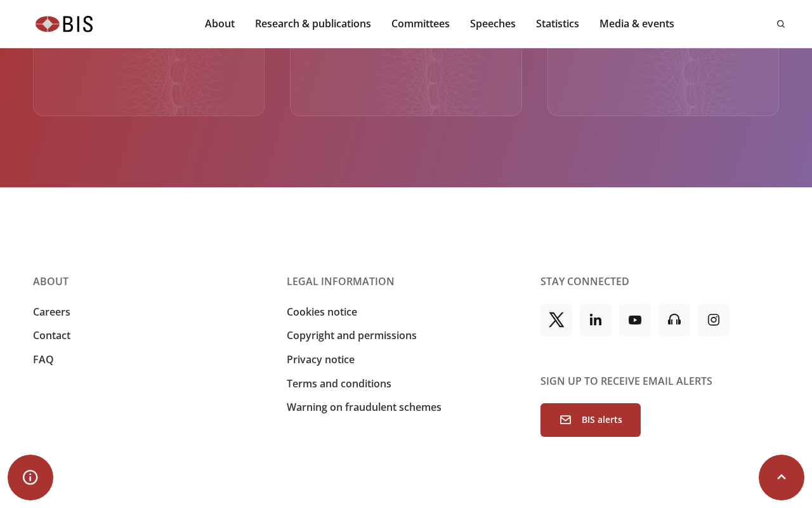812x508 pixels.
Task: Click the BIS logo
Action: click(x=64, y=24)
